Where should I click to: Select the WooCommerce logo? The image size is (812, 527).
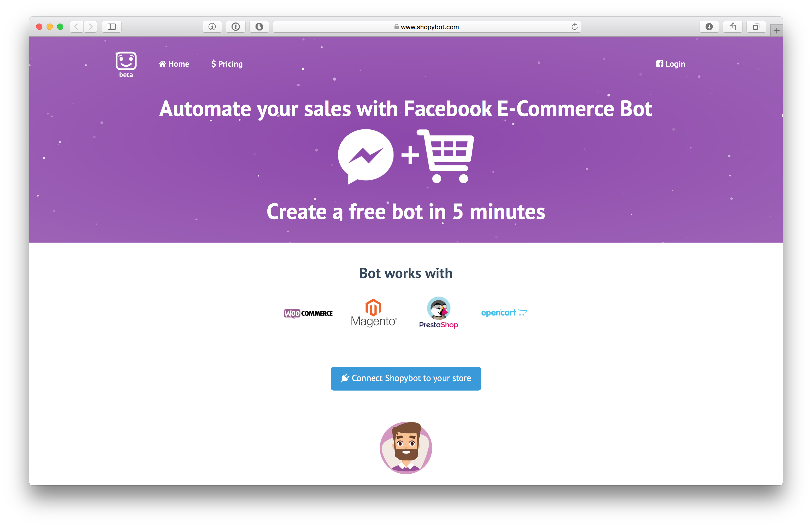pos(308,313)
